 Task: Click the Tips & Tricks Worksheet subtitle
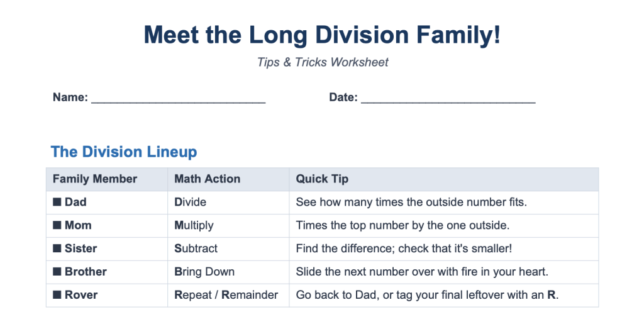(323, 62)
